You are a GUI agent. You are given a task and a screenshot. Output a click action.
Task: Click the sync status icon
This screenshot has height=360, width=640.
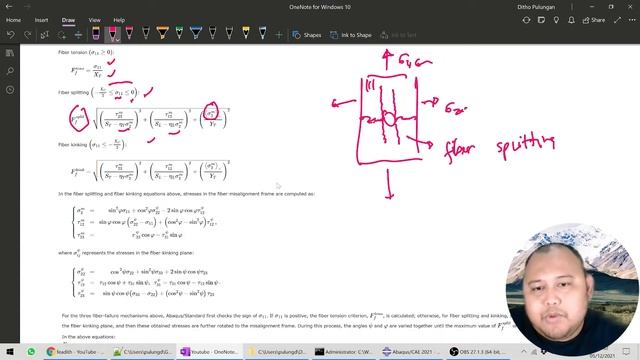526,20
